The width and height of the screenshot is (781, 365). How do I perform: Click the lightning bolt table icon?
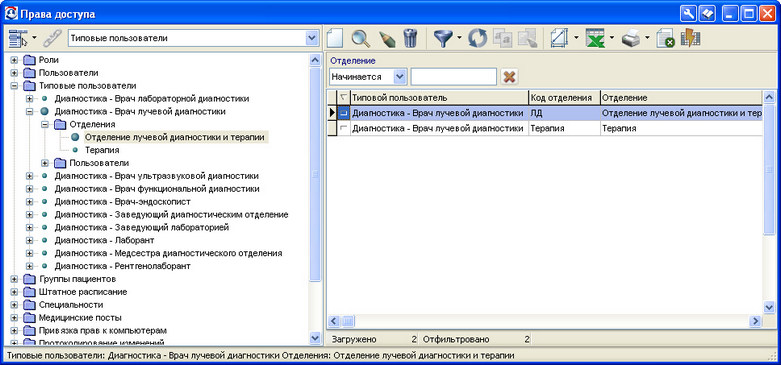tap(690, 38)
